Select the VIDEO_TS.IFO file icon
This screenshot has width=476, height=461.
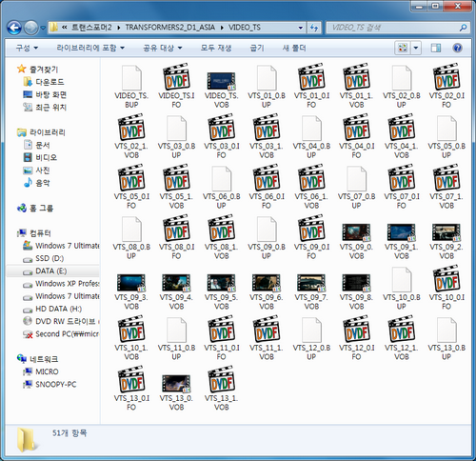[177, 77]
